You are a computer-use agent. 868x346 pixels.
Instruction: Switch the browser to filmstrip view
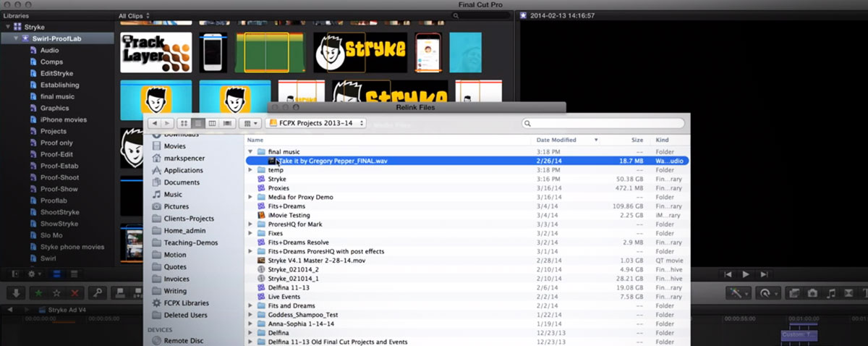click(57, 274)
